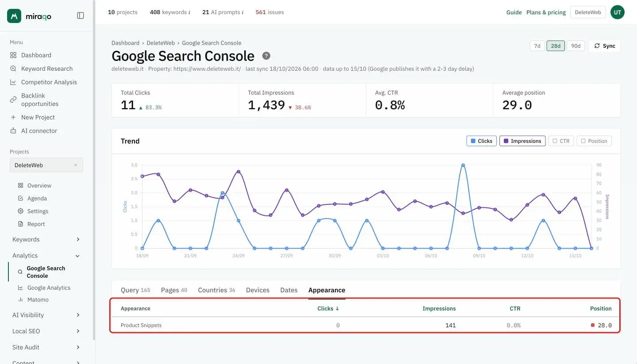The image size is (637, 364).
Task: Click the Sync button
Action: [x=605, y=46]
